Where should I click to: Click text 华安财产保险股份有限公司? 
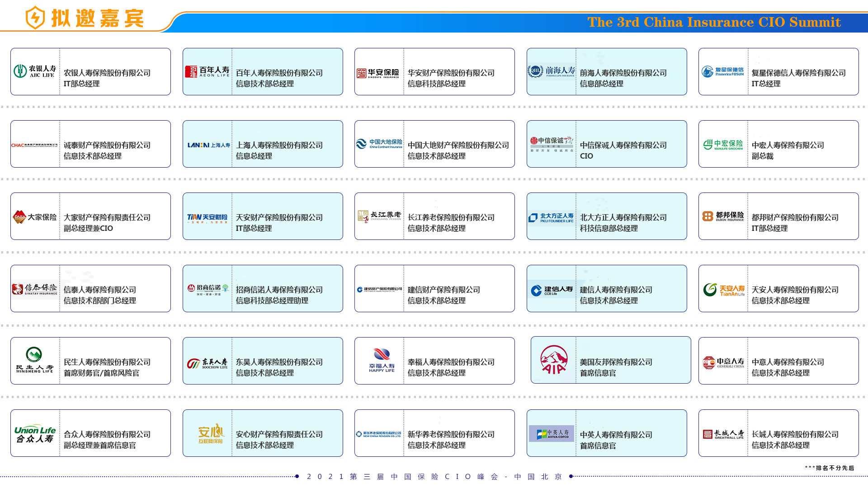451,73
